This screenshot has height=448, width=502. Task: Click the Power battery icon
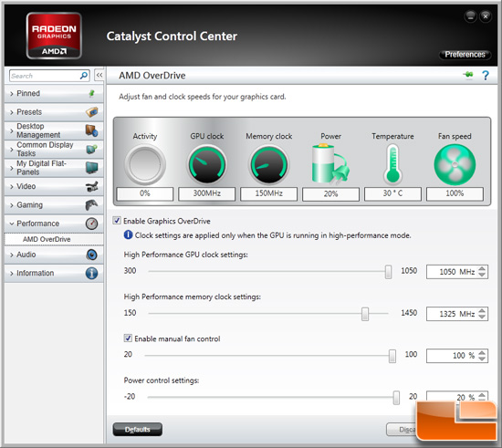[x=330, y=164]
